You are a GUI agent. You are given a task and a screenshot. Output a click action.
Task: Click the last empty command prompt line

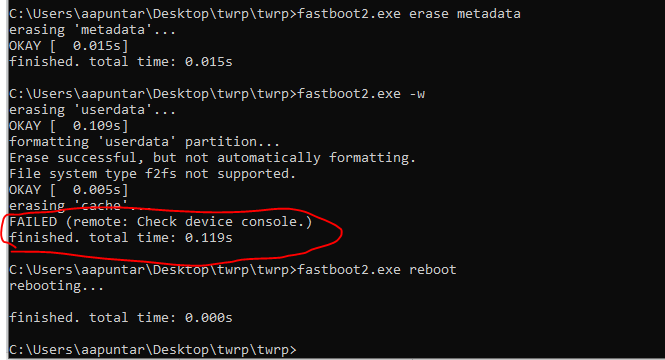point(153,350)
